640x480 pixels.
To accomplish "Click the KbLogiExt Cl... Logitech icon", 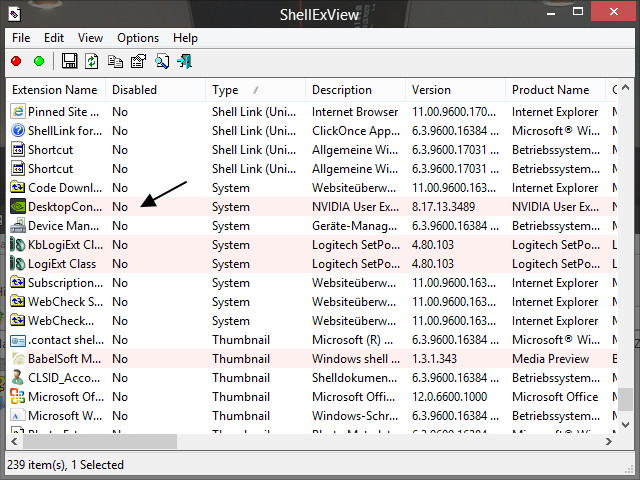I will (x=18, y=244).
